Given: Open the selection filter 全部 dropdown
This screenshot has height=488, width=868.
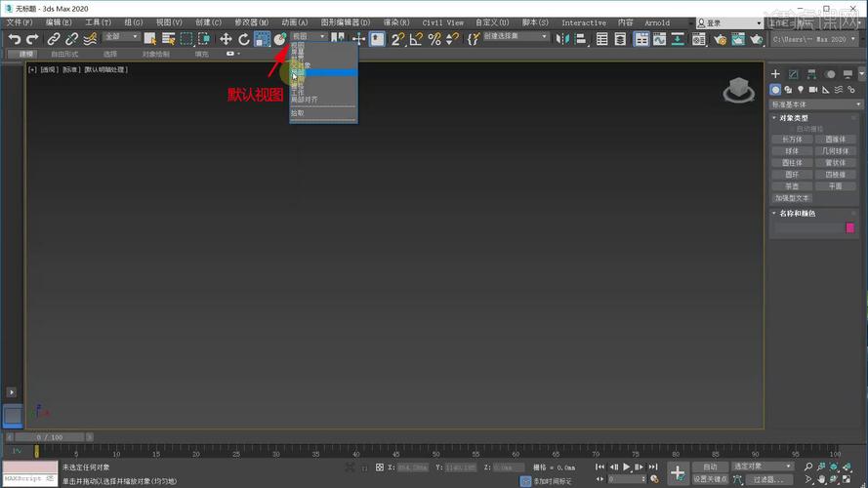Looking at the screenshot, I should click(121, 36).
